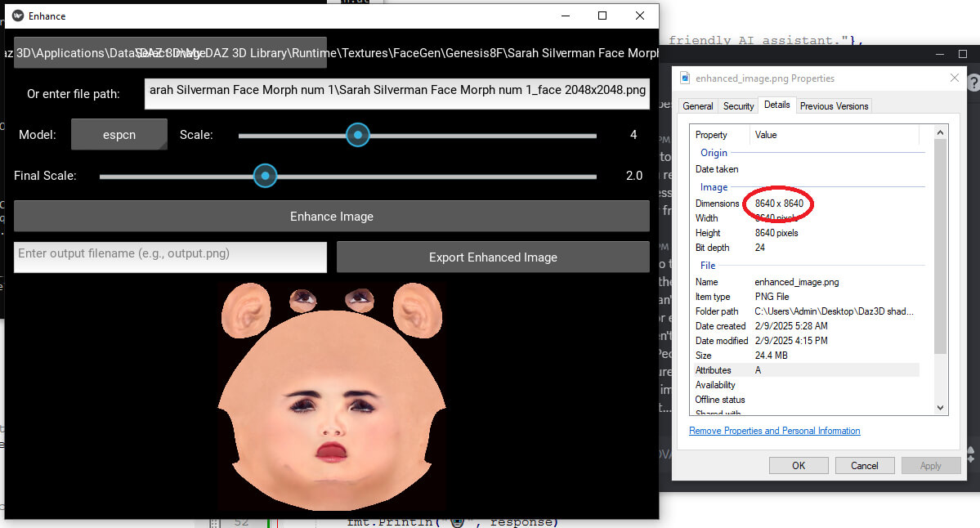Click the Final Scale slider handle

click(x=264, y=176)
